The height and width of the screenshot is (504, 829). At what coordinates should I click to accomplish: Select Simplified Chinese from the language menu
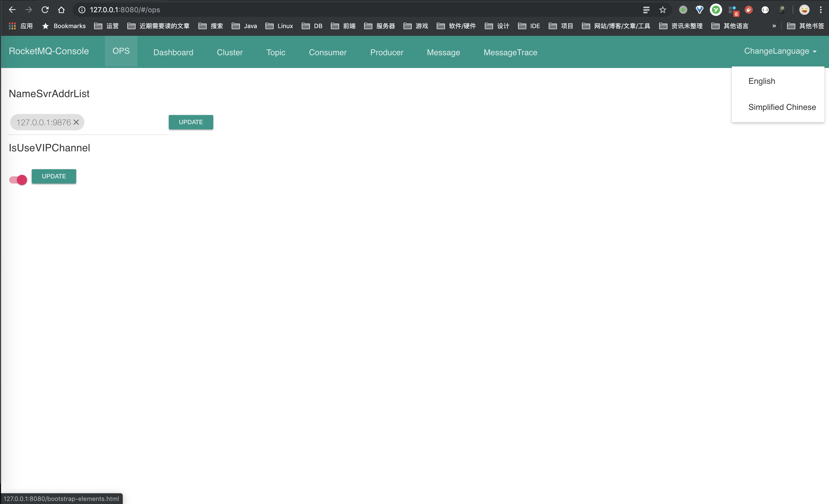point(782,107)
